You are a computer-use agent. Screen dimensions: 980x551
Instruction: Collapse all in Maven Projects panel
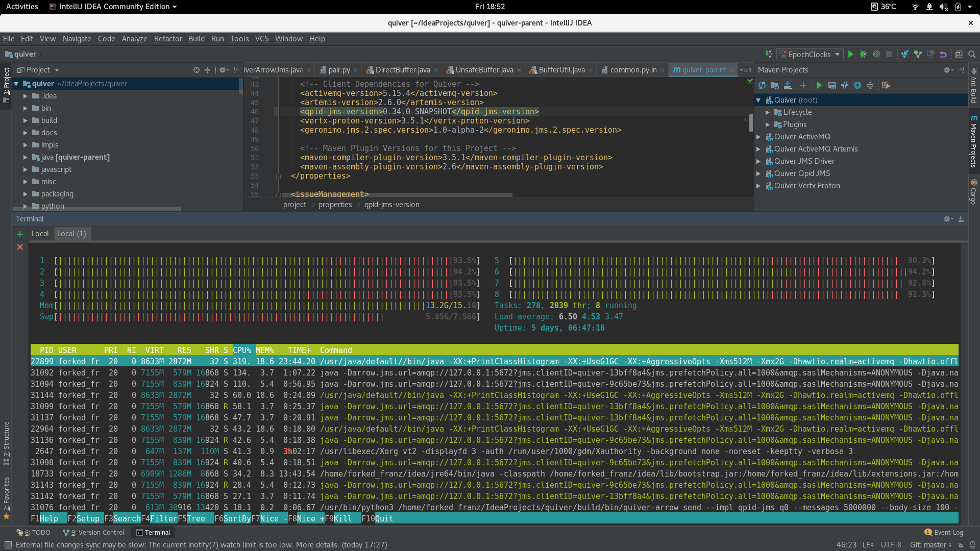click(x=870, y=85)
